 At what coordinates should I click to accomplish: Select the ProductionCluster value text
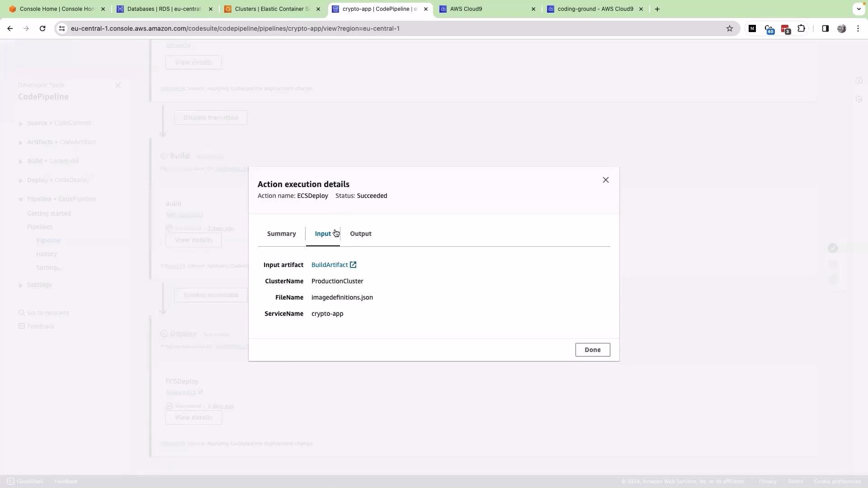337,281
